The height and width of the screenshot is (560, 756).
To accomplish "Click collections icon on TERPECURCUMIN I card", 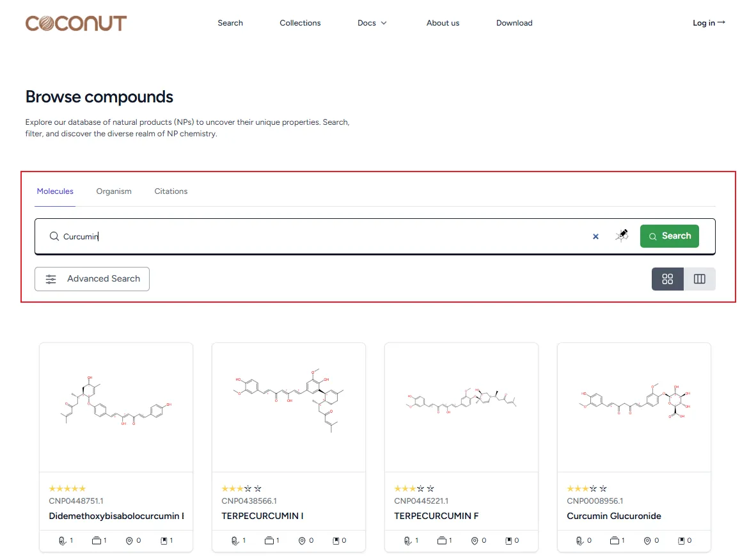I will pos(269,541).
